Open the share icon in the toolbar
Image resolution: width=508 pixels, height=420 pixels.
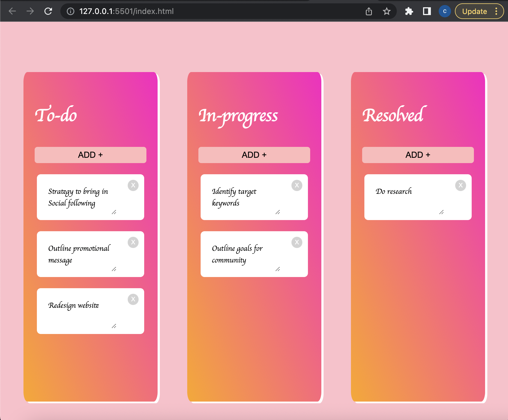368,11
